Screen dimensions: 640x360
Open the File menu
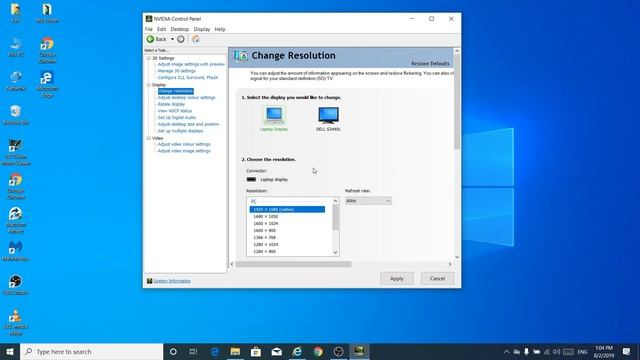tap(149, 29)
